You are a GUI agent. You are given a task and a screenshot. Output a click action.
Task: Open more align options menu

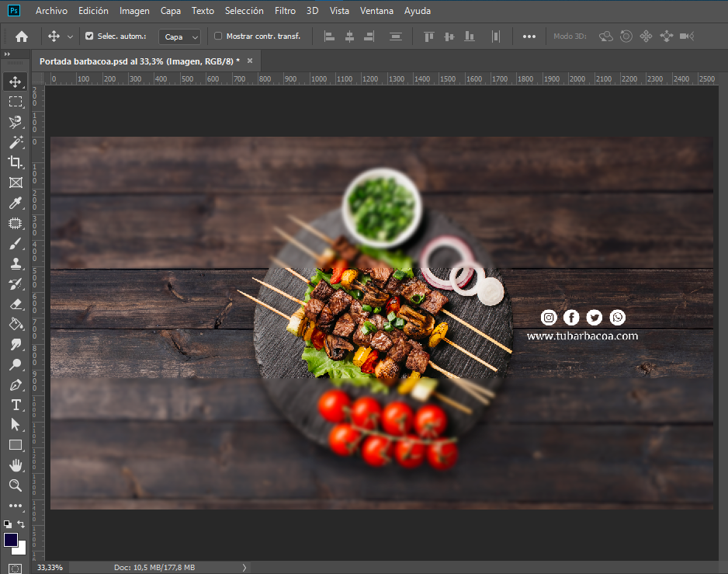point(529,37)
